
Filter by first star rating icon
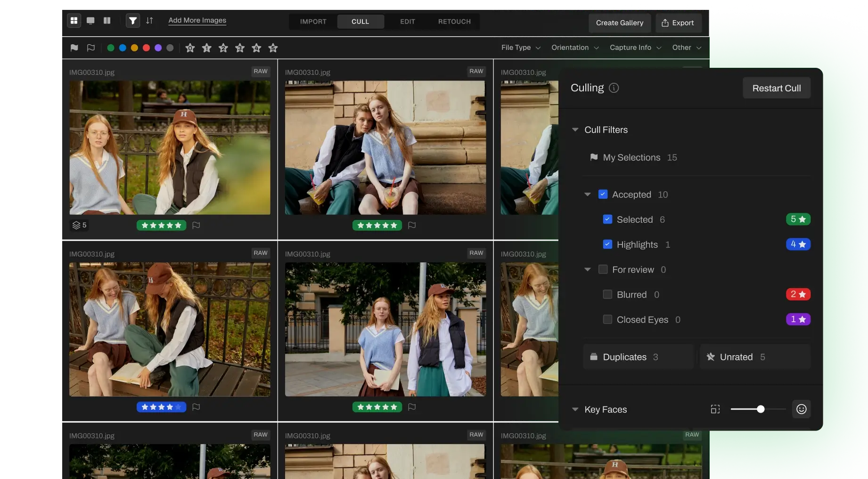(x=190, y=48)
